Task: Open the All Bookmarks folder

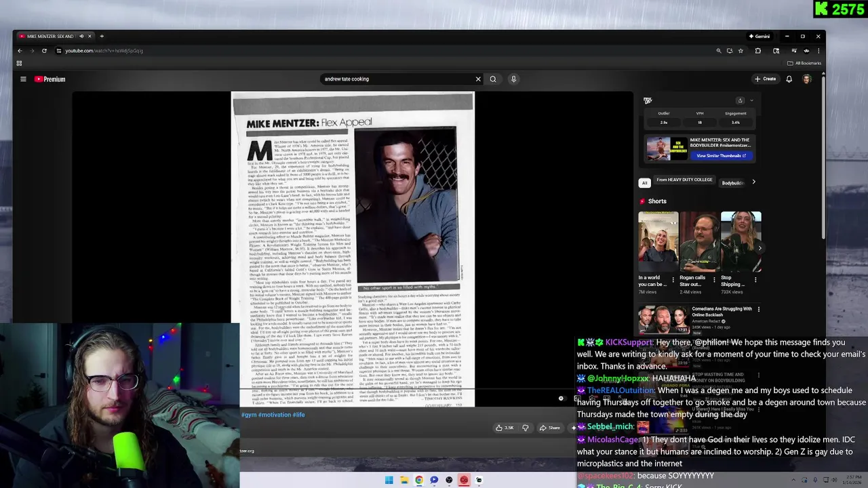Action: (804, 63)
